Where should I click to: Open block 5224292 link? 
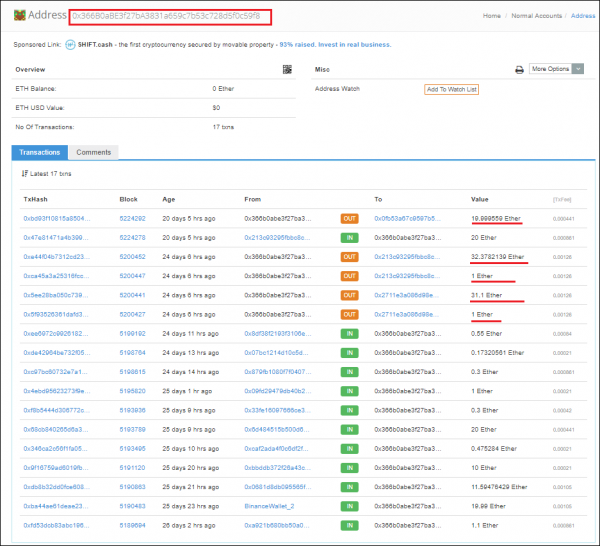tap(132, 218)
